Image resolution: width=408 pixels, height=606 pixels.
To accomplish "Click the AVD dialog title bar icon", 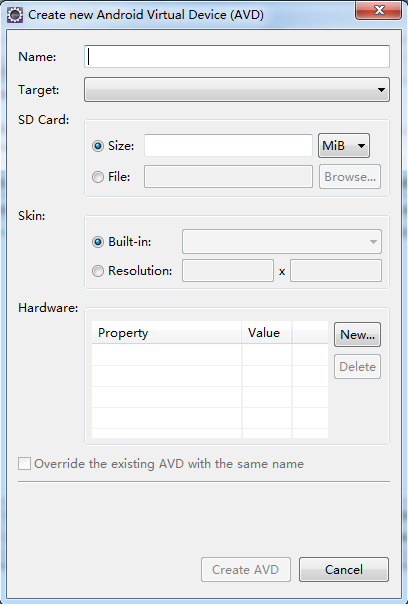I will [x=15, y=15].
